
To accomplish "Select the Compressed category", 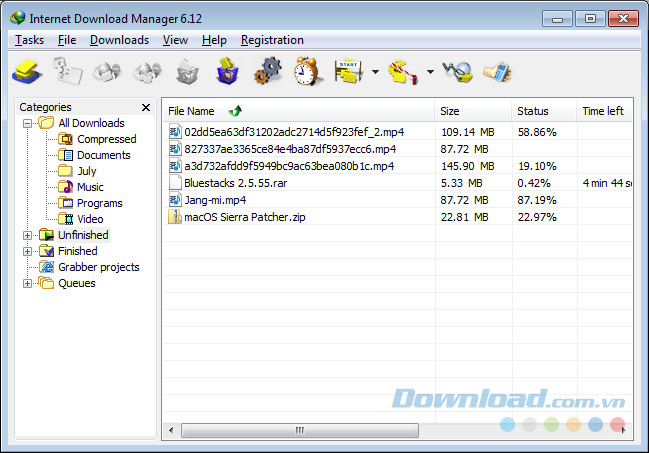I will (107, 139).
